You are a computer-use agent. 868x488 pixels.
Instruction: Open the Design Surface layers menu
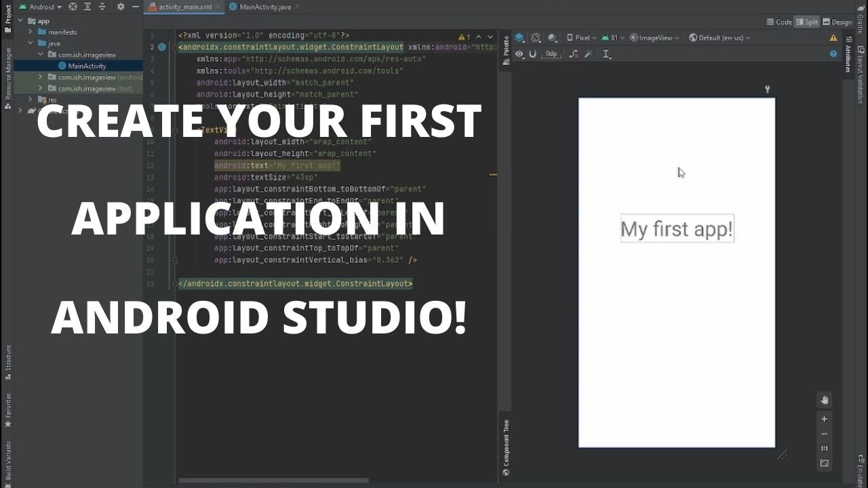tap(519, 38)
